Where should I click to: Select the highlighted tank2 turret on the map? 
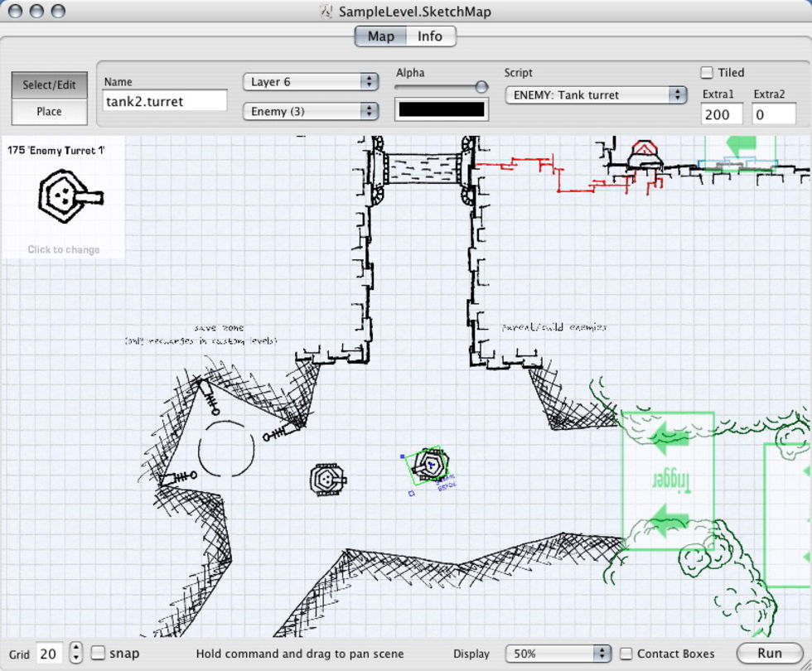point(430,466)
